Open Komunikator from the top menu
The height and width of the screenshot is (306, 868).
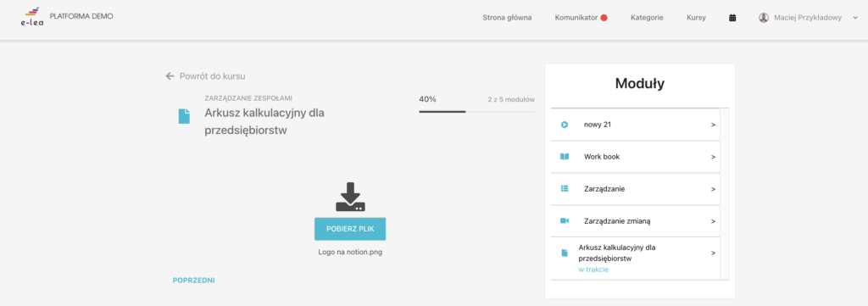click(x=576, y=18)
